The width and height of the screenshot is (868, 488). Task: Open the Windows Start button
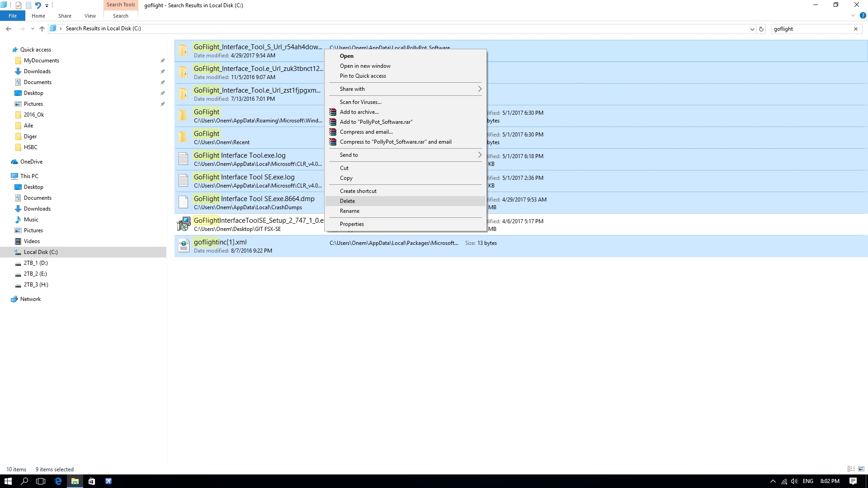click(x=8, y=481)
